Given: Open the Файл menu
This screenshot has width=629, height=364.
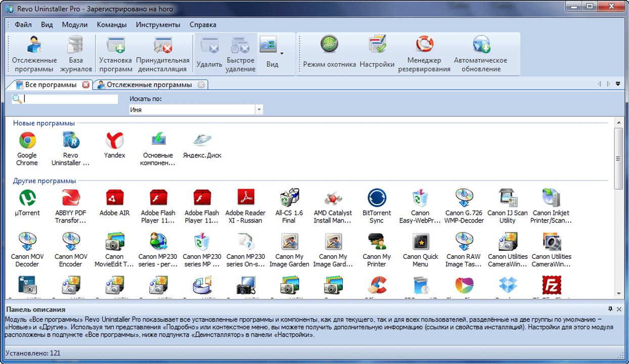Looking at the screenshot, I should tap(23, 24).
